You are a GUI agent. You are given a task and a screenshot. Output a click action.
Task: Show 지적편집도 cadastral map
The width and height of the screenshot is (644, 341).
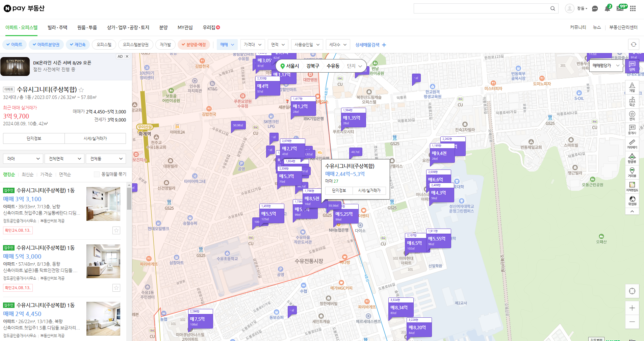(632, 187)
